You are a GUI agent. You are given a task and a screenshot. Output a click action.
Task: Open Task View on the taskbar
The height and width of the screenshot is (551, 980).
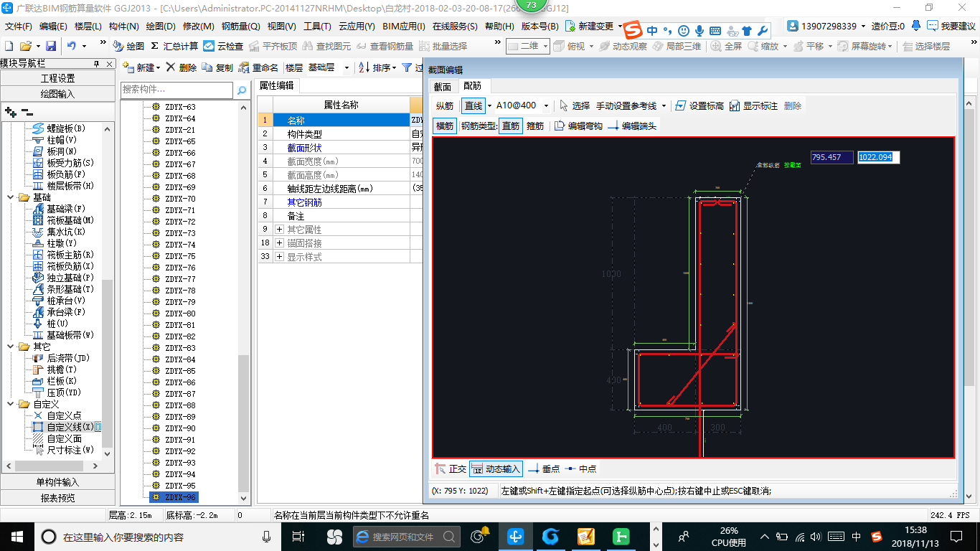click(298, 537)
